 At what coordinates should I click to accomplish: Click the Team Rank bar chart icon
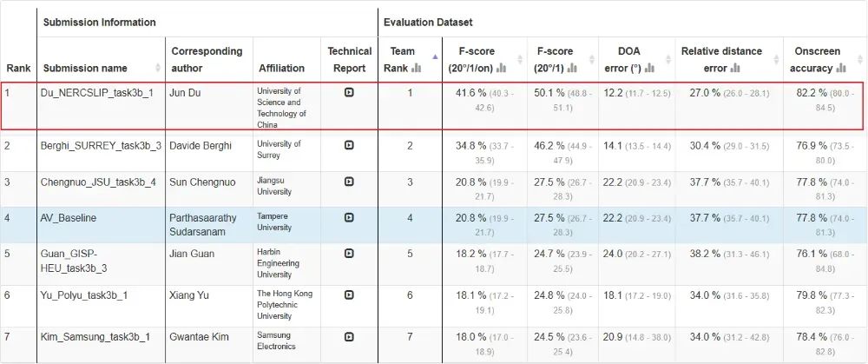coord(416,68)
